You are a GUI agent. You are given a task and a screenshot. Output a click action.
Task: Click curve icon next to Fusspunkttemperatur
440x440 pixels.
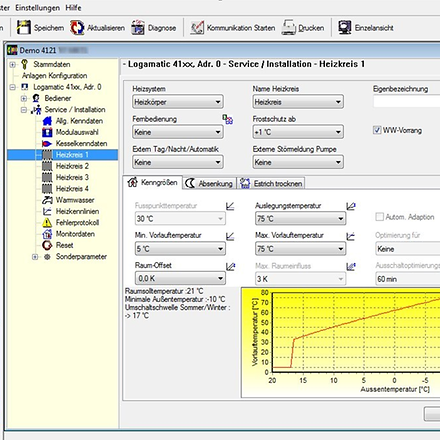click(230, 206)
